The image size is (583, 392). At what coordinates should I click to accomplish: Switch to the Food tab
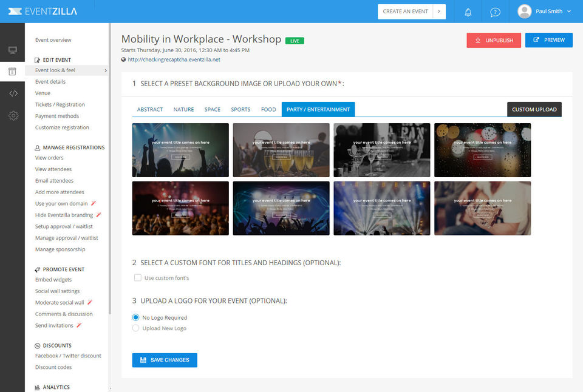coord(268,110)
